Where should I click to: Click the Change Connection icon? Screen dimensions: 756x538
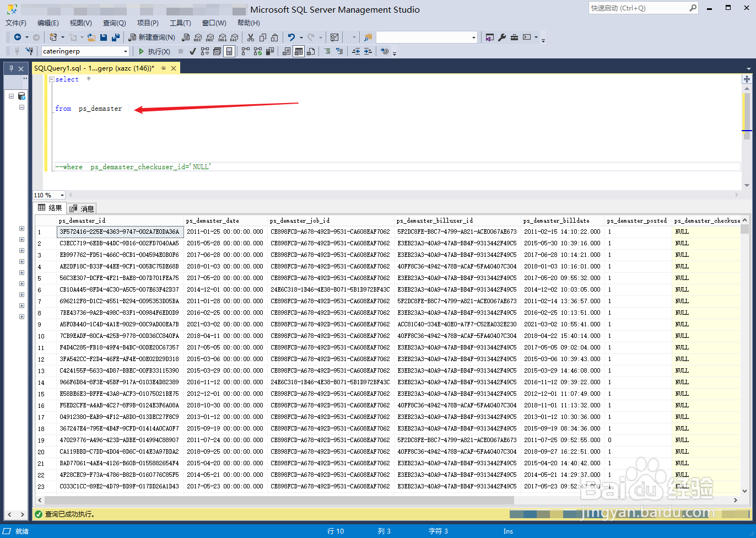pyautogui.click(x=29, y=51)
